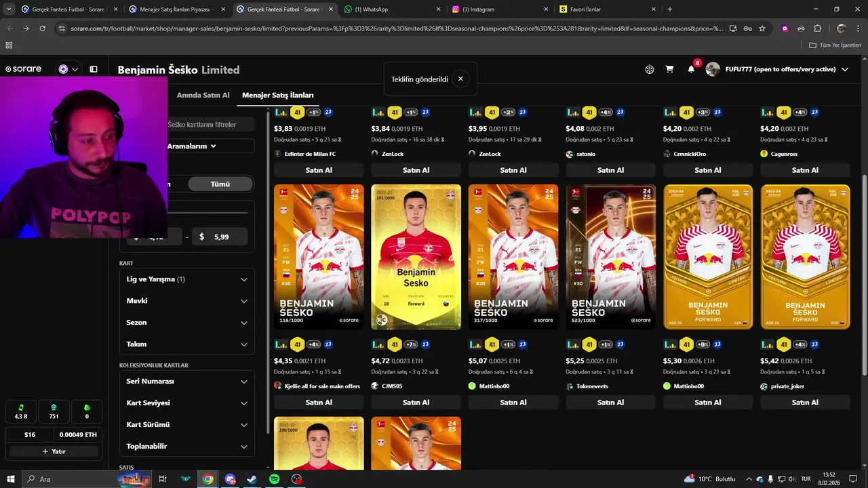Switch to Anında Satın Al tab
This screenshot has width=868, height=488.
pyautogui.click(x=203, y=95)
